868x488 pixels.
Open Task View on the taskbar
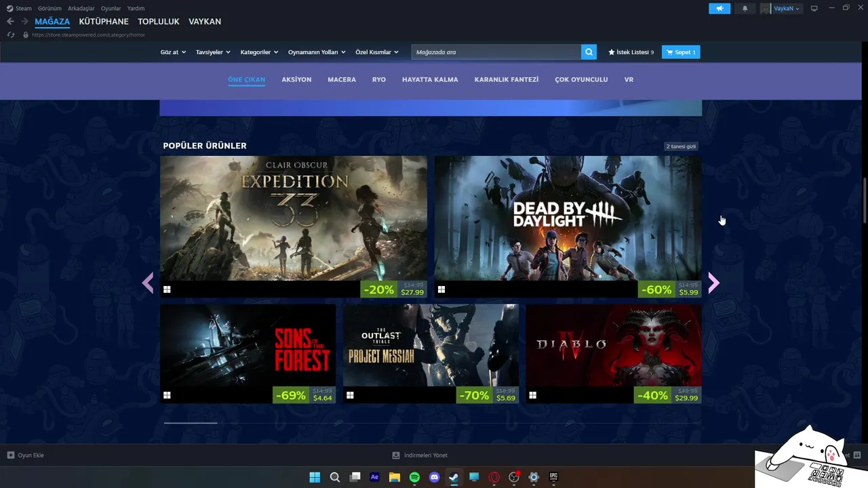click(355, 477)
